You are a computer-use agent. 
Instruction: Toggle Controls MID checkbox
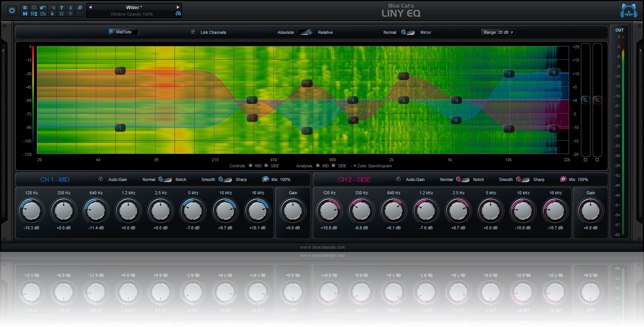point(251,165)
